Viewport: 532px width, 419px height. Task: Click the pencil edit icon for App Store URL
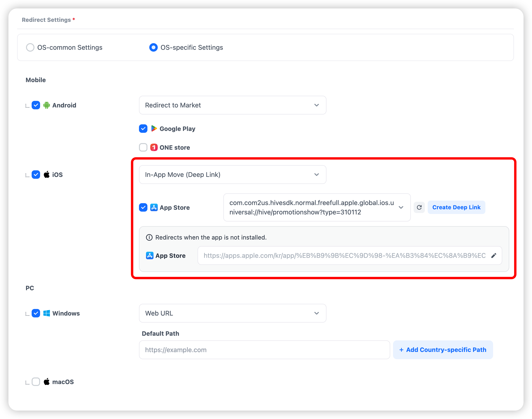494,256
